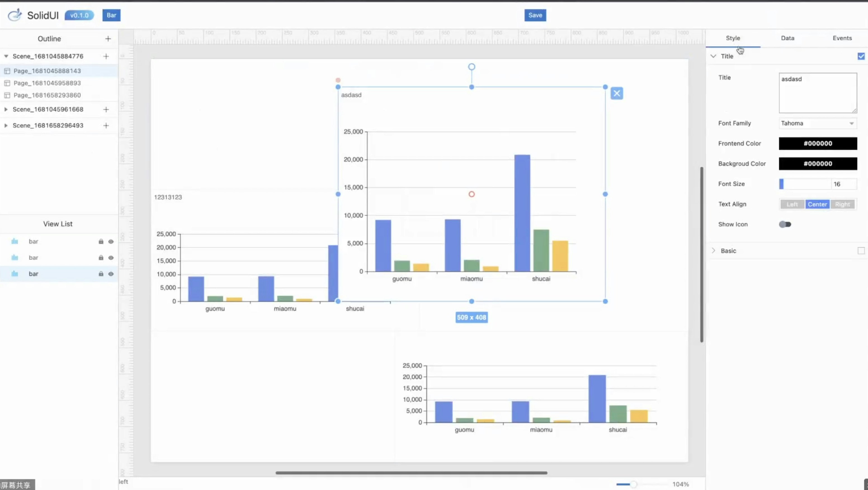Screen dimensions: 868x490
Task: Click lock icon of selected third bar view
Action: pyautogui.click(x=101, y=274)
